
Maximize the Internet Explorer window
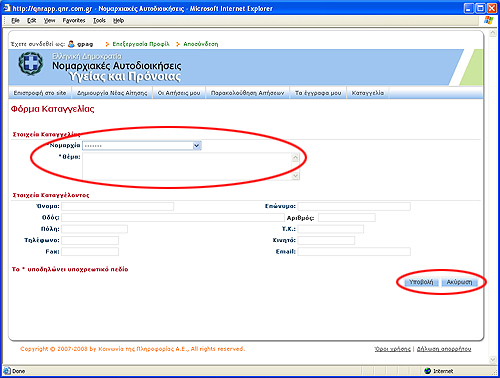coord(480,8)
